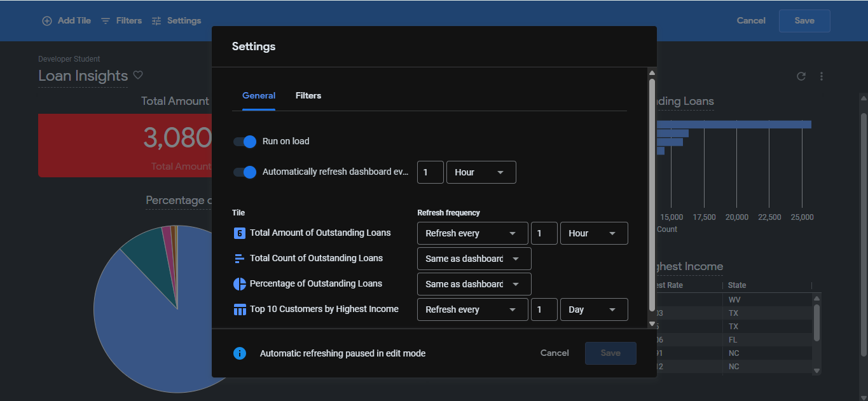The image size is (868, 401).
Task: Click the Total Count of Outstanding Loans tile name
Action: (317, 258)
